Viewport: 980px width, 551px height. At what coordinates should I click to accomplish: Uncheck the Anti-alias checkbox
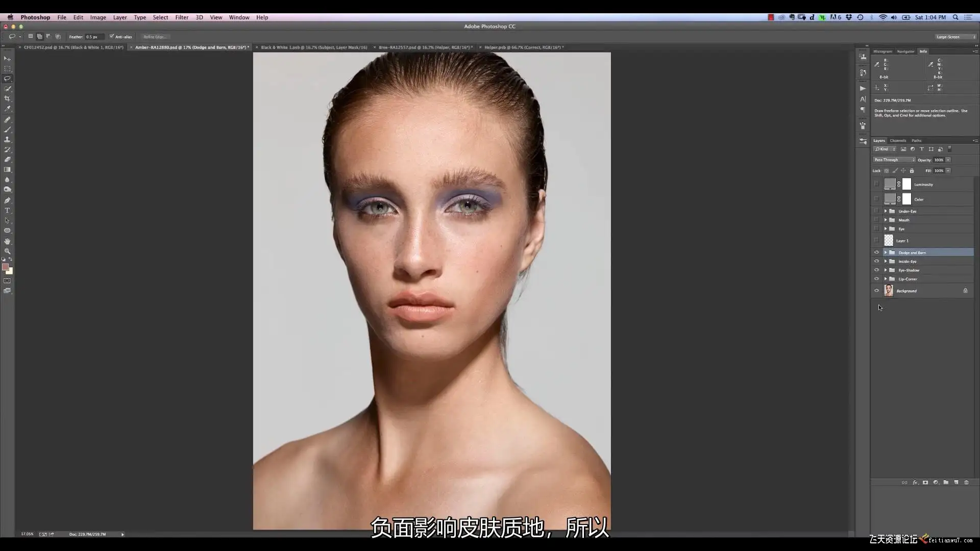click(x=112, y=37)
